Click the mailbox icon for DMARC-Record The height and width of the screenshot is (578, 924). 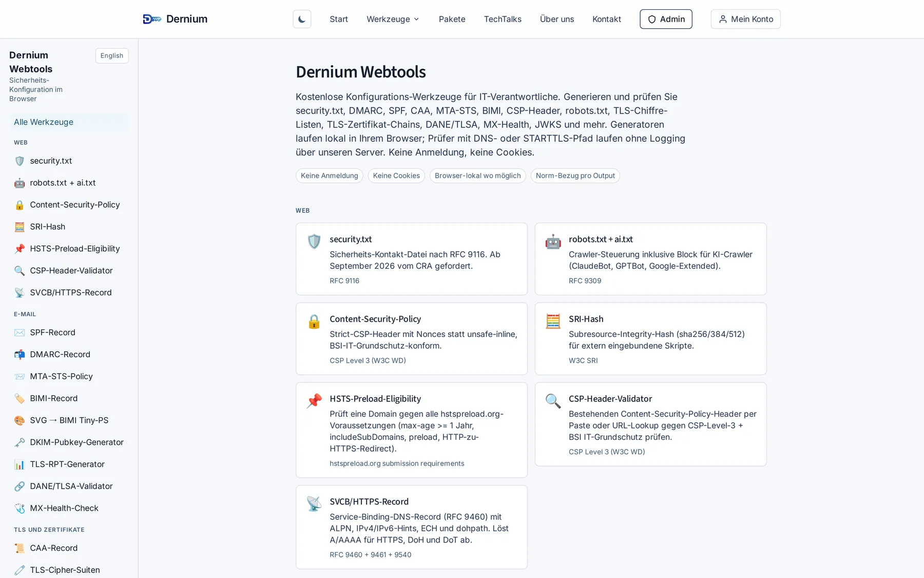point(20,355)
